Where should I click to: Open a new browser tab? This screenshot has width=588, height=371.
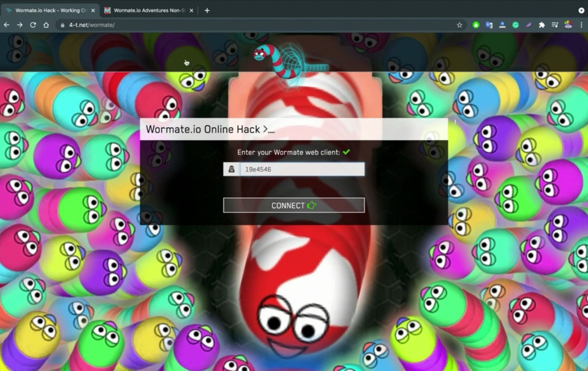coord(207,10)
